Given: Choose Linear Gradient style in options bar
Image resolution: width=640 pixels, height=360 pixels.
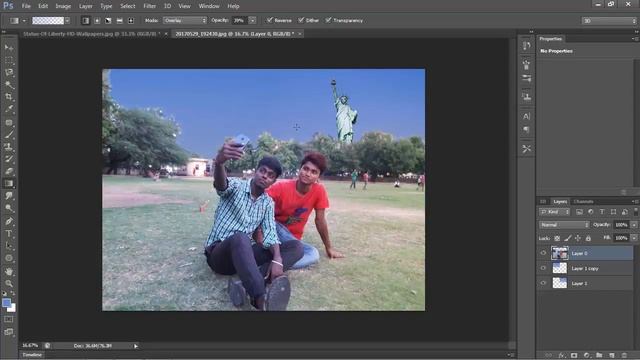Looking at the screenshot, I should pyautogui.click(x=86, y=20).
